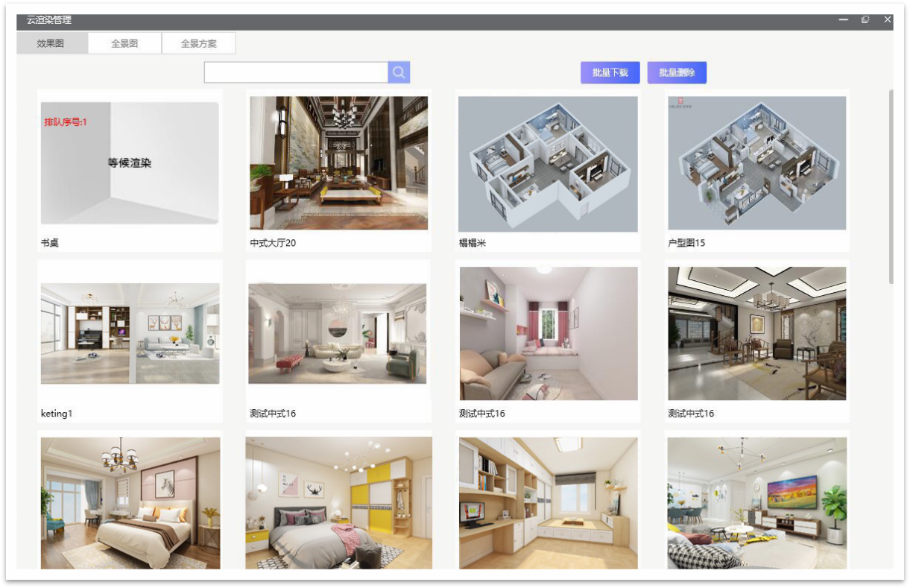
Task: Open the 等候渲染 placeholder thumbnail
Action: (130, 163)
